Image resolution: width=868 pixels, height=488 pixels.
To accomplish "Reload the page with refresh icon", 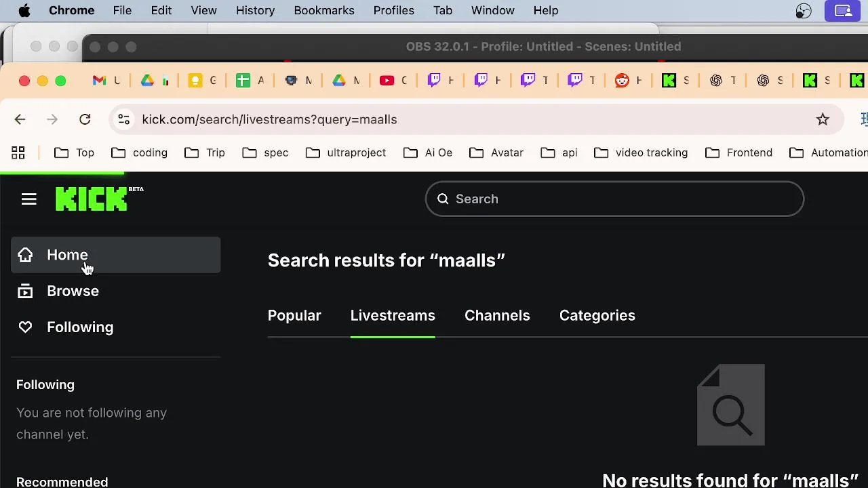I will (x=85, y=120).
